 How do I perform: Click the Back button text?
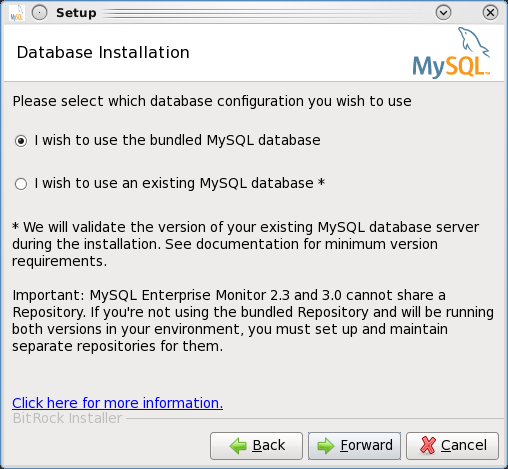click(x=269, y=445)
